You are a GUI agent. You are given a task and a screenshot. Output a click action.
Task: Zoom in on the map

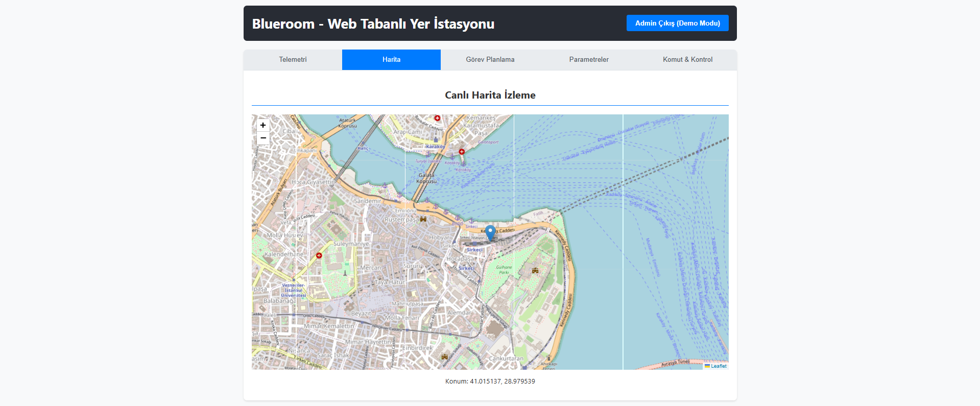tap(263, 125)
